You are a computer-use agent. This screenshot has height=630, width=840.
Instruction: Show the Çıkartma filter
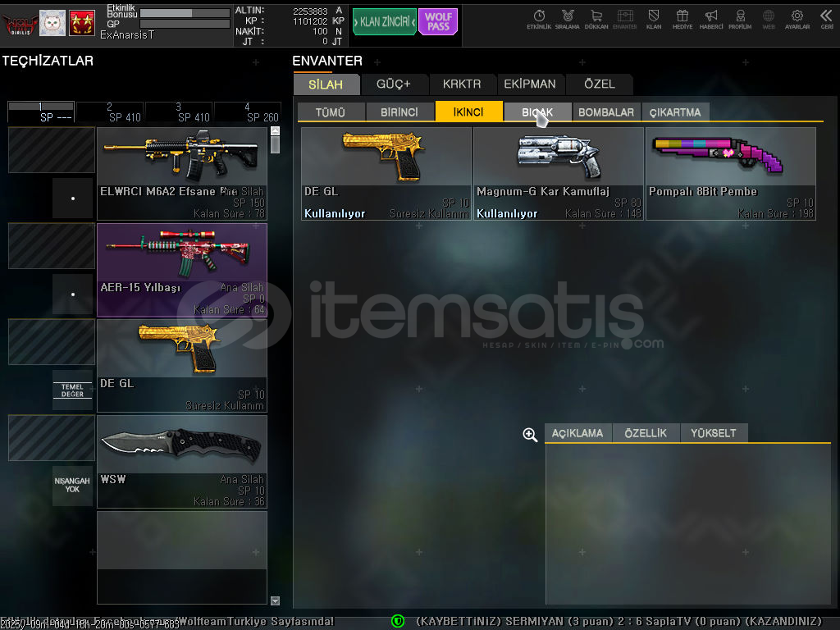coord(675,112)
